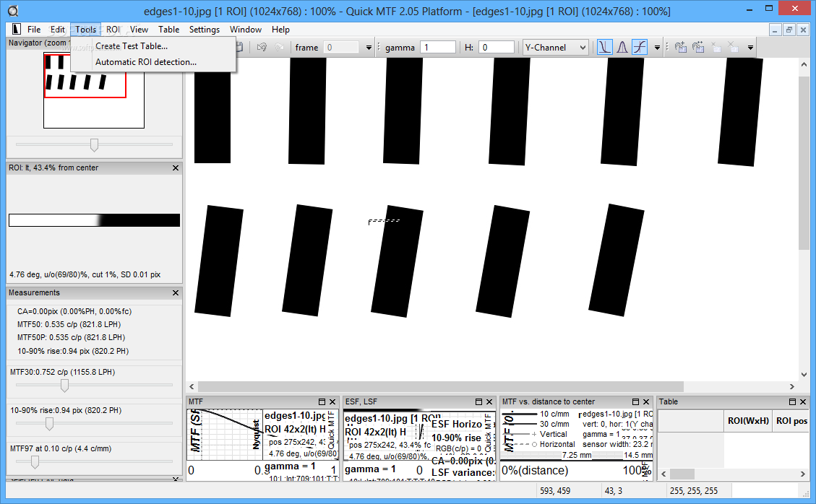Click the Table panel scroll left arrow
816x504 pixels.
pos(663,474)
